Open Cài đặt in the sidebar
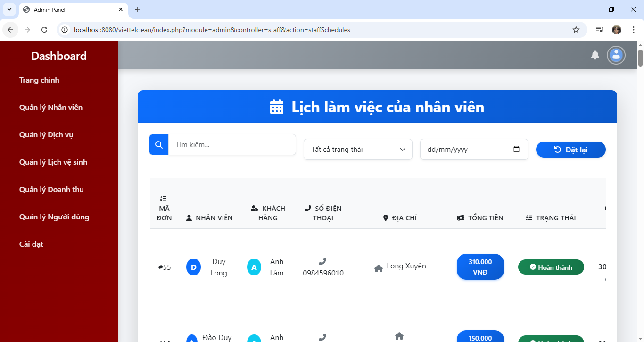 tap(31, 244)
